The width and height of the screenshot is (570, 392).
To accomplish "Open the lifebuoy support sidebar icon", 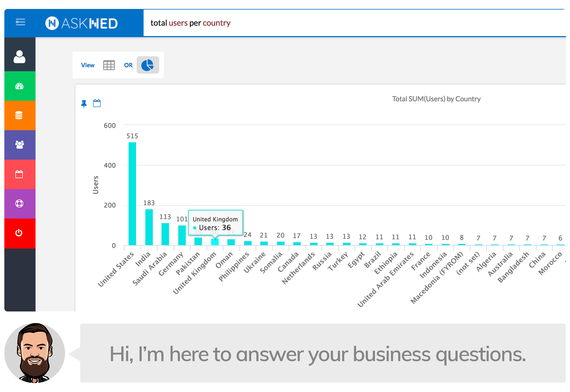I will [x=19, y=204].
